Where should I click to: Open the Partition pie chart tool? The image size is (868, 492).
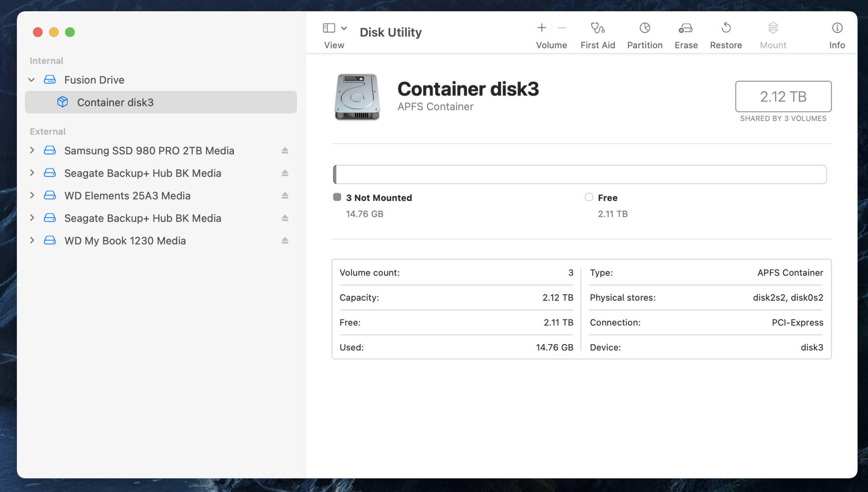(644, 28)
